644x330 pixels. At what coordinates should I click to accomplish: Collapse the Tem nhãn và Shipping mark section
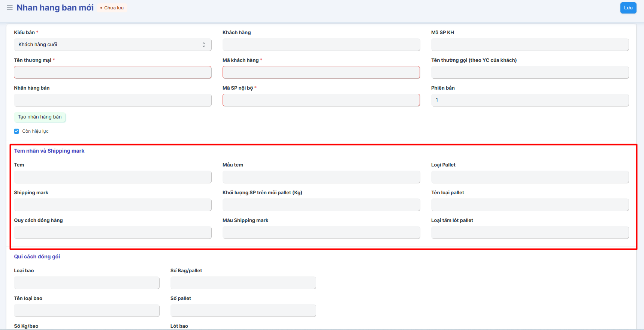tap(49, 151)
